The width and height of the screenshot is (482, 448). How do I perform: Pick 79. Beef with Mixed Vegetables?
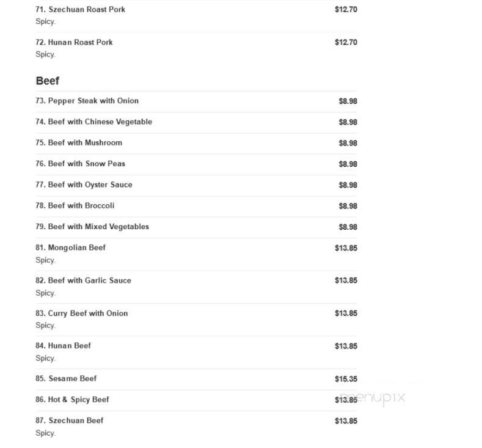(196, 227)
